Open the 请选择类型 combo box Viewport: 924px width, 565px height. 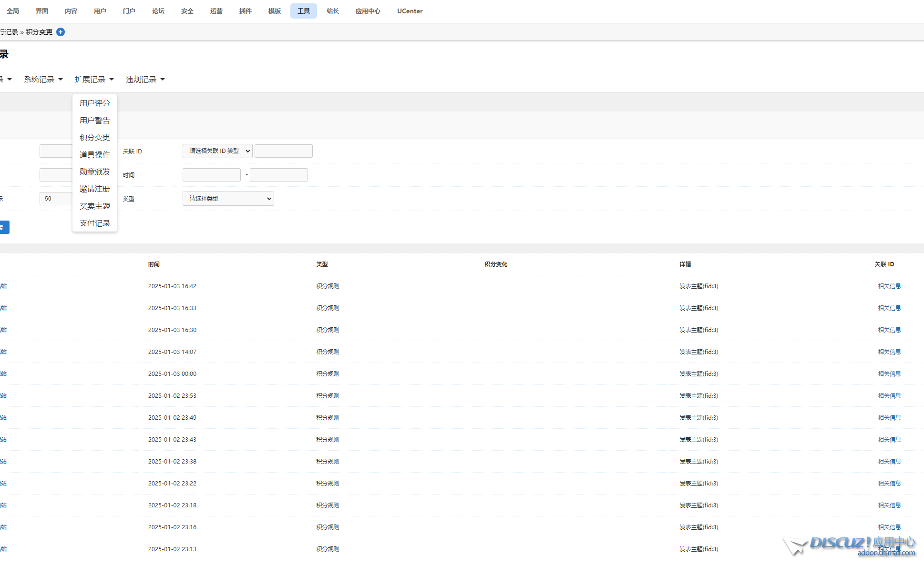pyautogui.click(x=228, y=199)
